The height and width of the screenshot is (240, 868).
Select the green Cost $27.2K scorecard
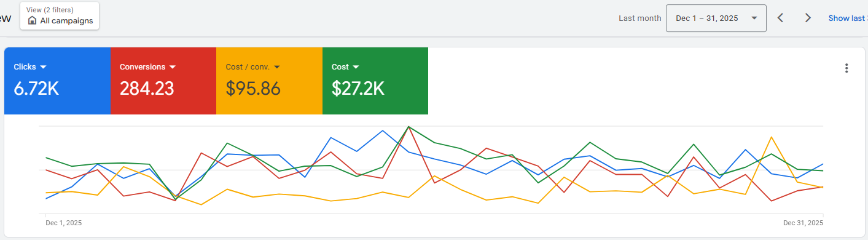[x=375, y=81]
